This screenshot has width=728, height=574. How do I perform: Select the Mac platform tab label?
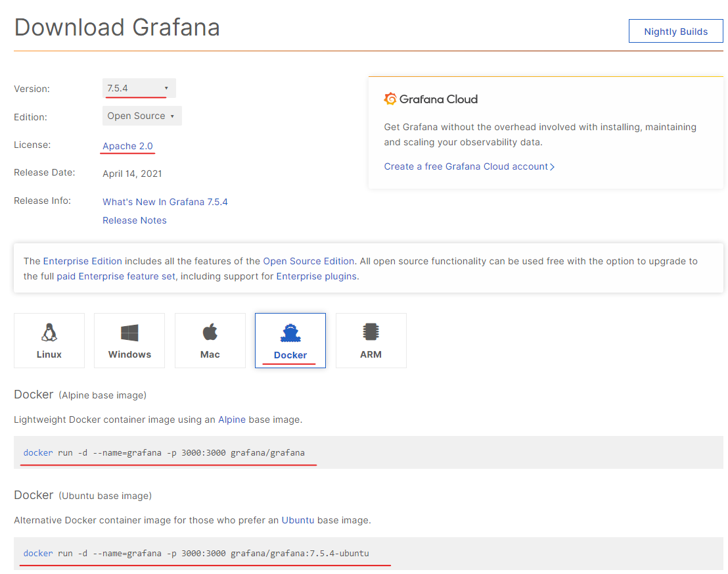(x=210, y=354)
